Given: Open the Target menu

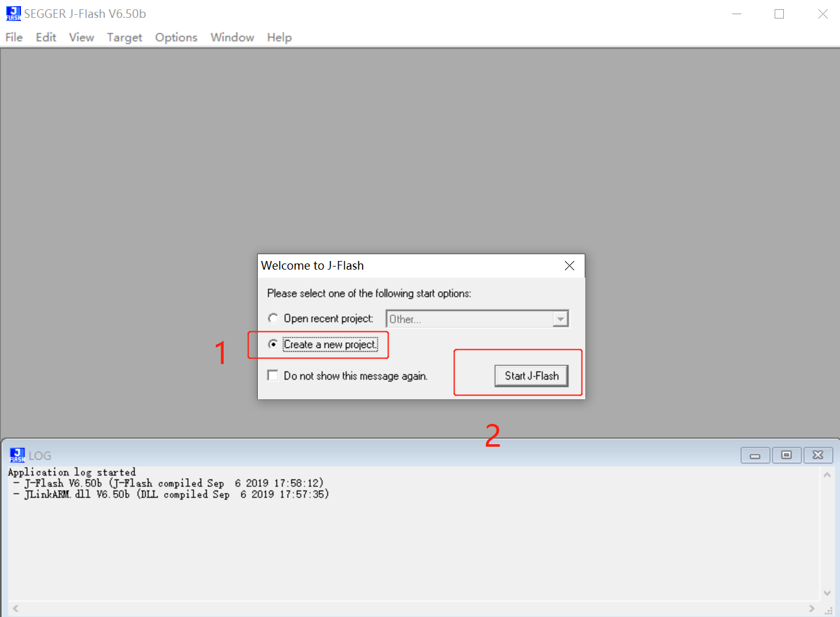Looking at the screenshot, I should point(125,38).
